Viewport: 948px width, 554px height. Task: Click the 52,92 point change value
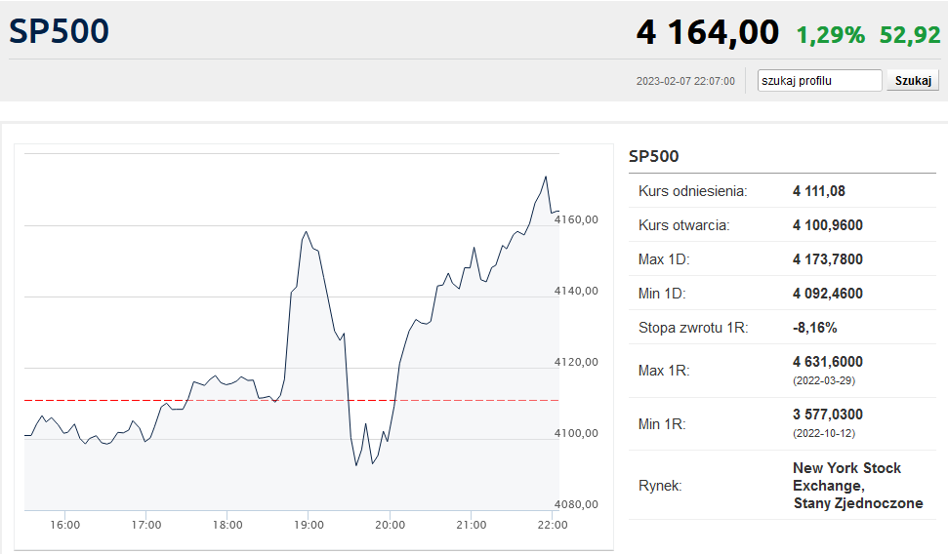(x=910, y=35)
